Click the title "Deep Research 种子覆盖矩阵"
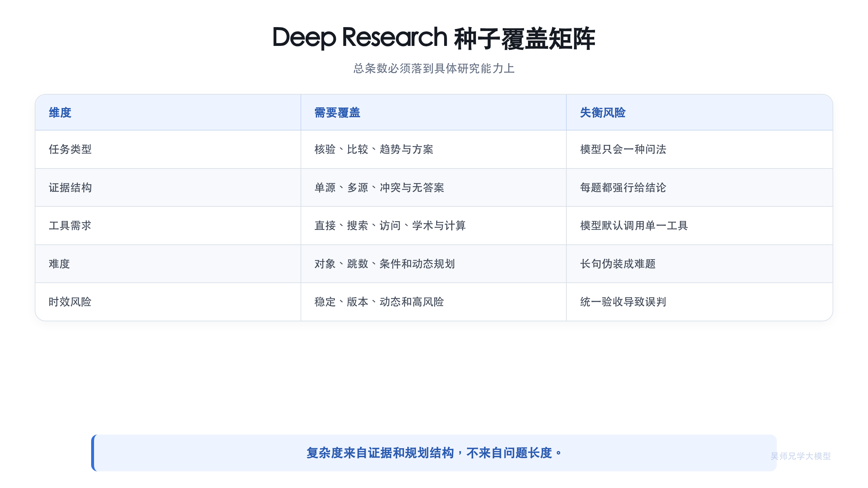This screenshot has width=868, height=488. pos(434,38)
